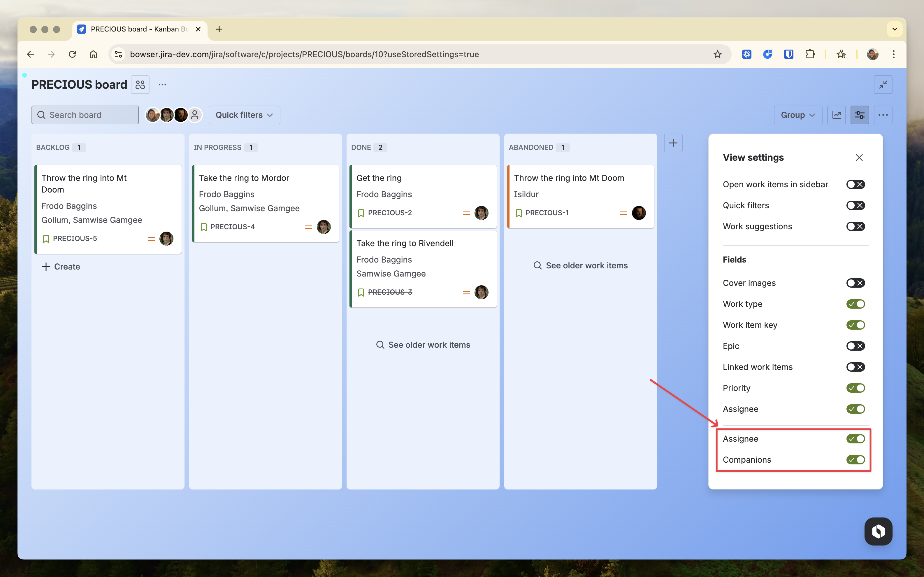
Task: Turn on the Cover images toggle
Action: click(856, 283)
